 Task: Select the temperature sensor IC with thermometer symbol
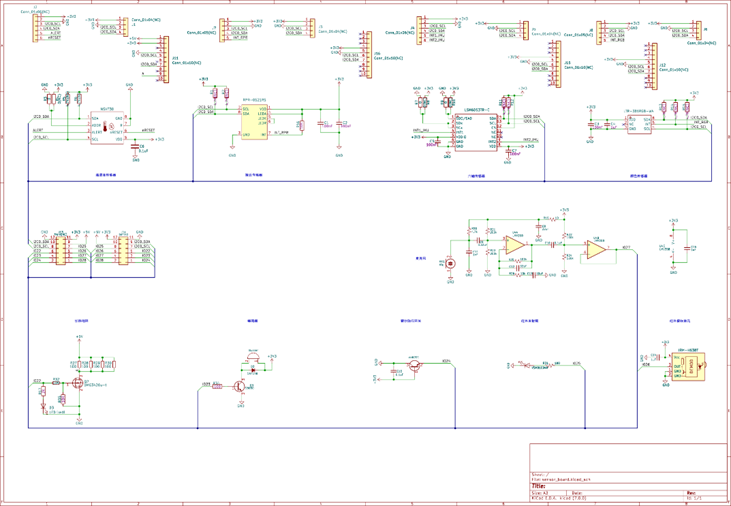(x=107, y=127)
